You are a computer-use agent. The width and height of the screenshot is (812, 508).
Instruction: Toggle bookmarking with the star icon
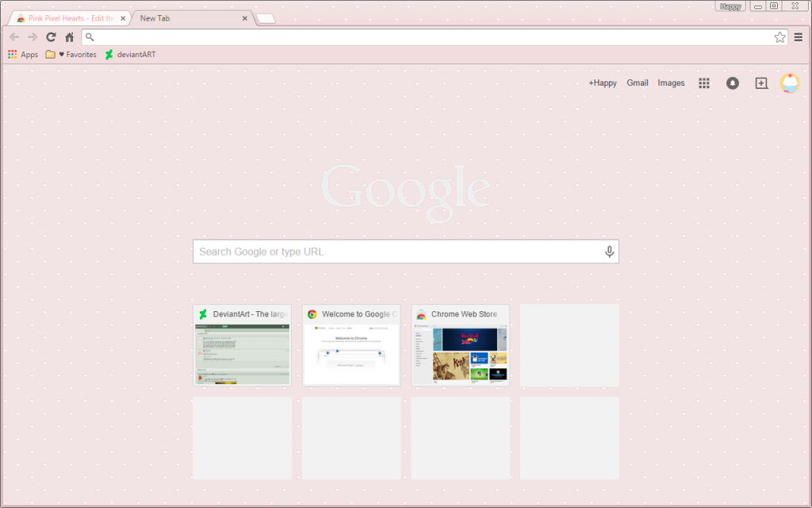click(x=780, y=37)
